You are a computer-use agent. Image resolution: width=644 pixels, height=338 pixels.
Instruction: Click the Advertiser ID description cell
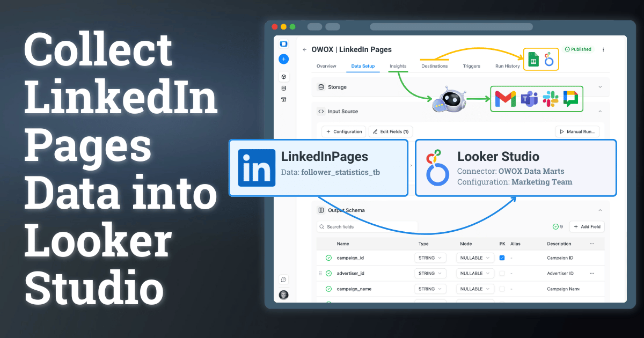(560, 274)
